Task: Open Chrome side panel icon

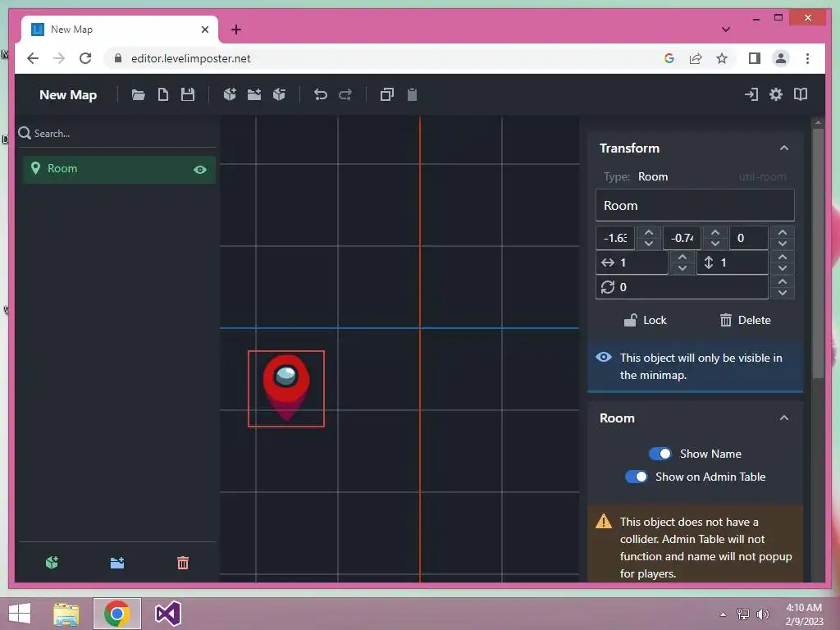Action: coord(755,58)
